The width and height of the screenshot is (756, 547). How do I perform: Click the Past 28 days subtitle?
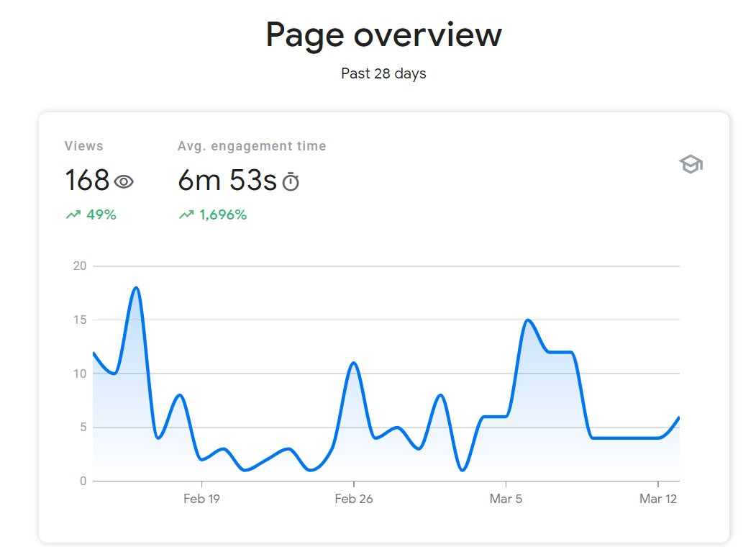(384, 73)
